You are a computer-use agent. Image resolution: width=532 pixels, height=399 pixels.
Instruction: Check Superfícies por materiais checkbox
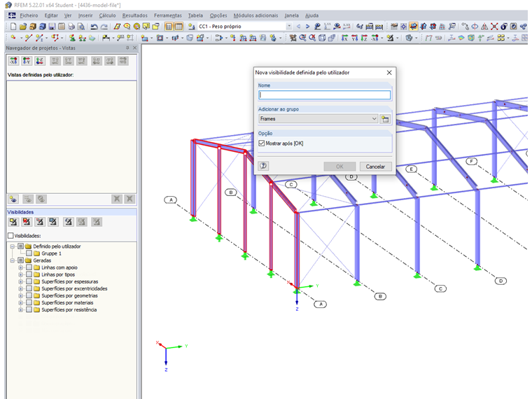pyautogui.click(x=29, y=302)
